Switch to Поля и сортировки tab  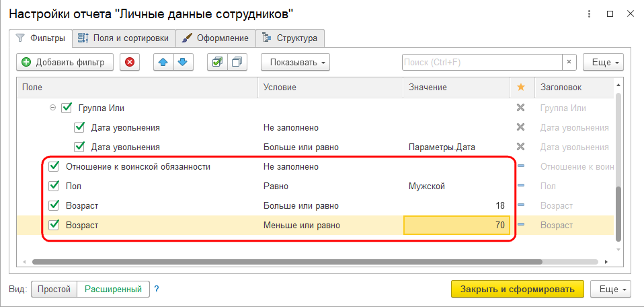[124, 38]
